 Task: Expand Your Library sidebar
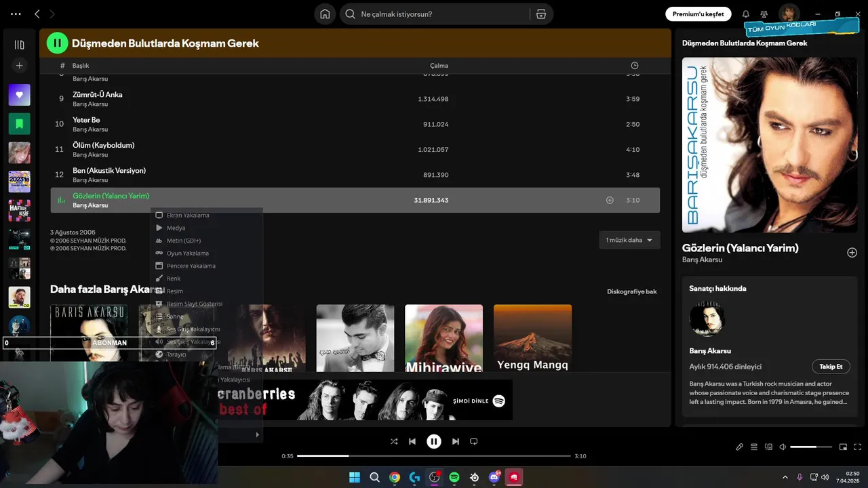coord(19,45)
